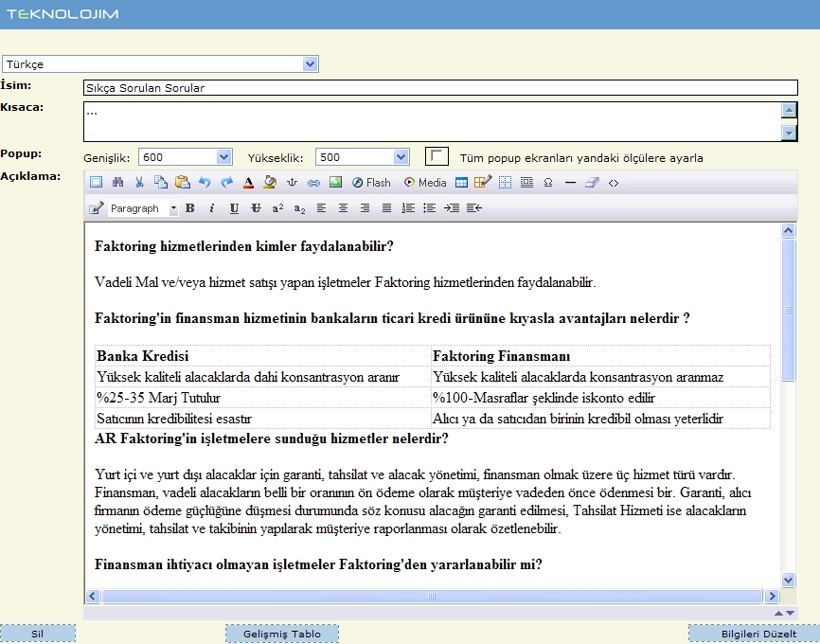Screen dimensions: 820x644
Task: Tick the checkbox for all popup sizes
Action: (x=437, y=156)
